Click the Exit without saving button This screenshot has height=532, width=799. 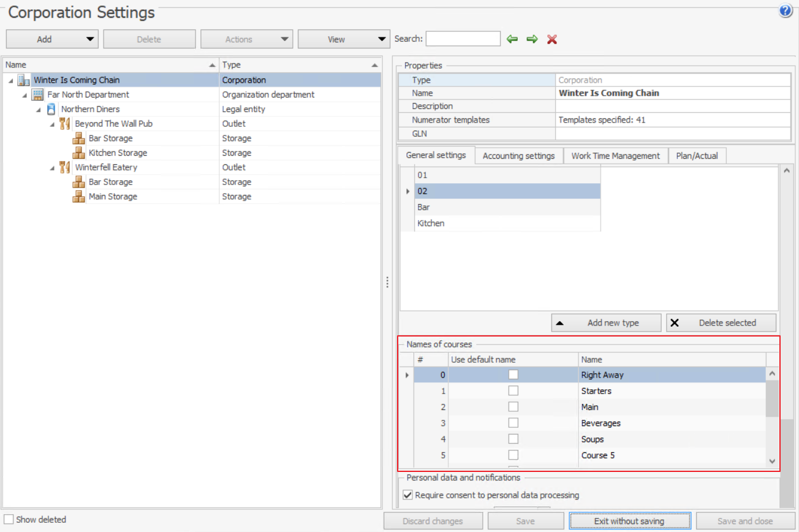pos(629,521)
